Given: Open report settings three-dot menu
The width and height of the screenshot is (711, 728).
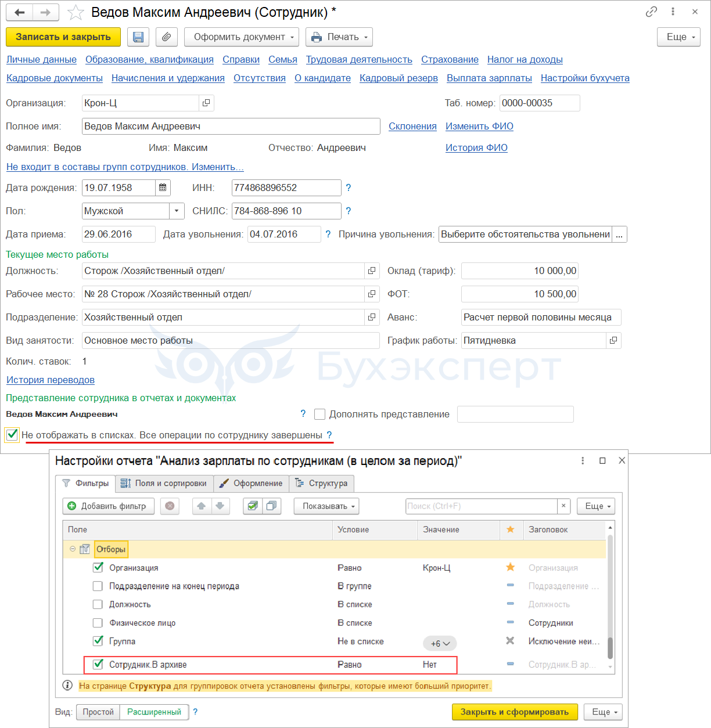Looking at the screenshot, I should [x=583, y=460].
